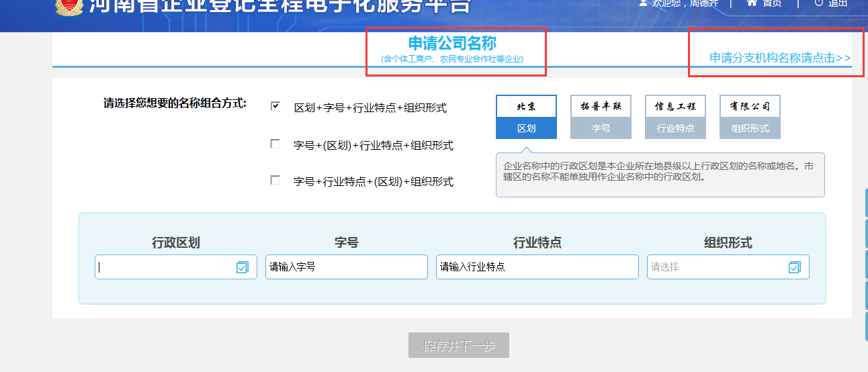Click the 保存并下一步 button
This screenshot has height=372, width=868.
click(x=459, y=346)
